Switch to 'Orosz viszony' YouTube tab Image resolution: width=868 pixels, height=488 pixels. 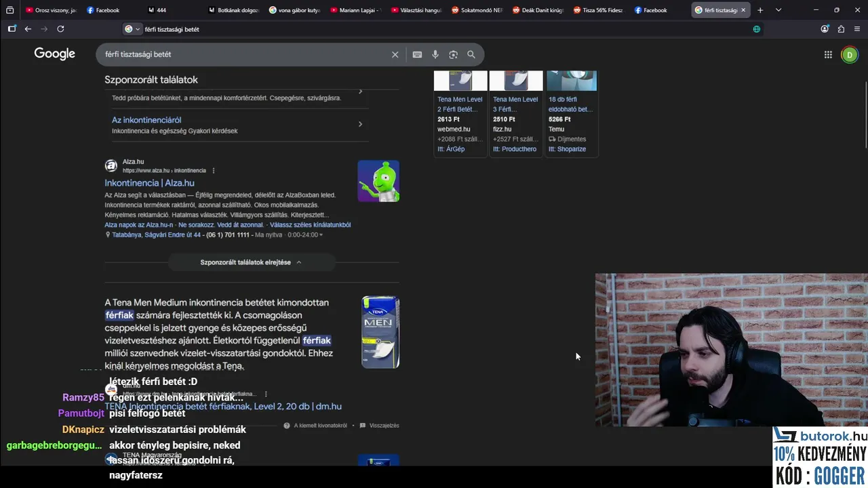[x=51, y=10]
